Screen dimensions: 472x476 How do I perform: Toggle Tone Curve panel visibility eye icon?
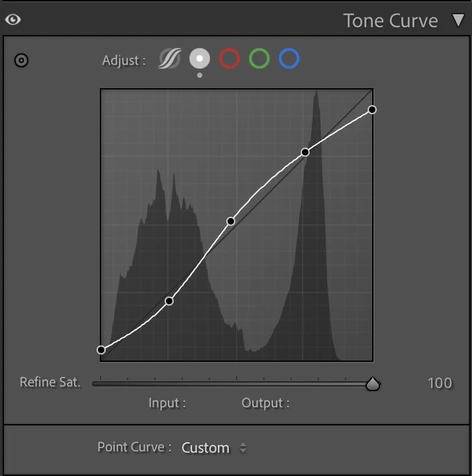(x=13, y=19)
